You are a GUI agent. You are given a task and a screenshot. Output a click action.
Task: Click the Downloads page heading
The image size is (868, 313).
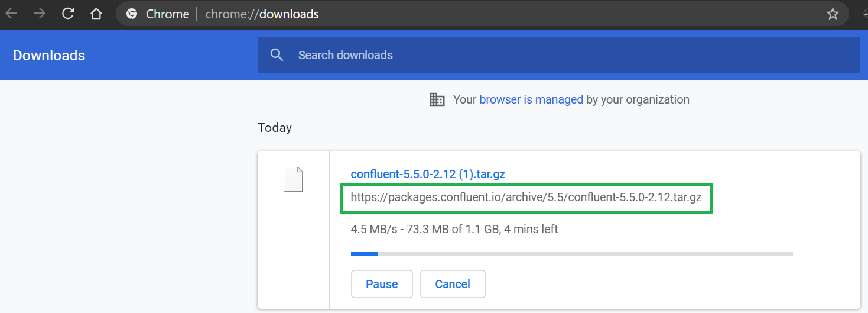coord(49,55)
